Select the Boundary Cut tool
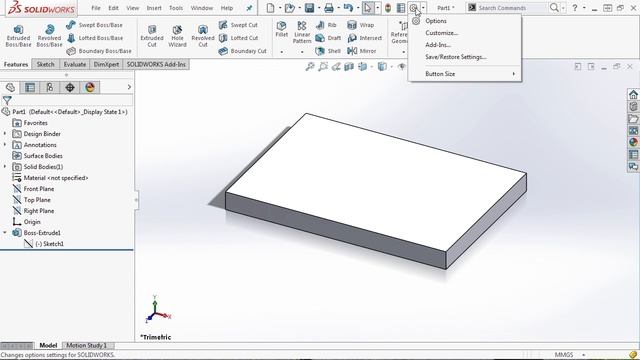The image size is (640, 360). (242, 51)
